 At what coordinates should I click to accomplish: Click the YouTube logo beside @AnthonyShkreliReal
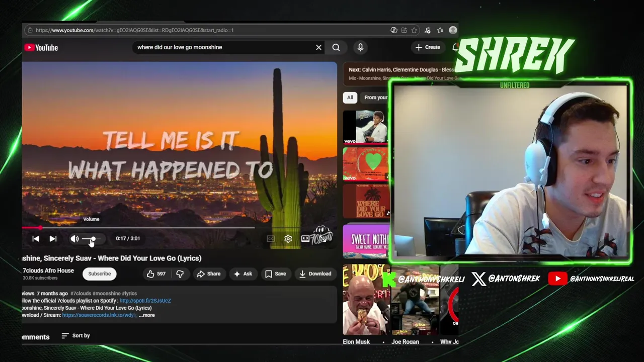[557, 279]
